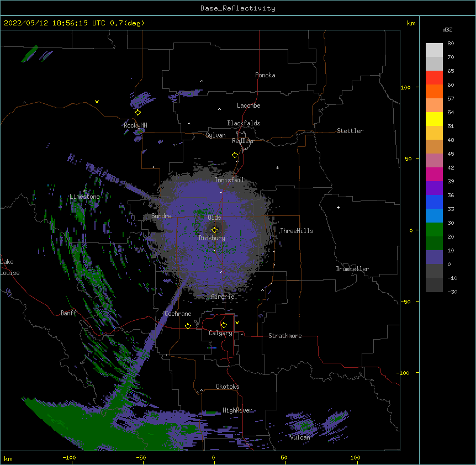
Task: Click the Limestone label
Action: click(x=84, y=197)
